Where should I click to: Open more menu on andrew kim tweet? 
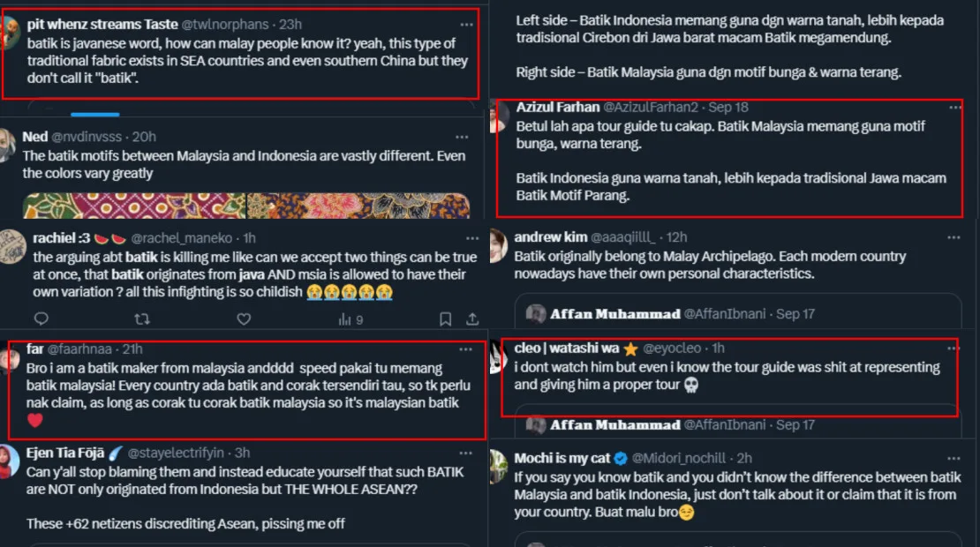tap(954, 237)
